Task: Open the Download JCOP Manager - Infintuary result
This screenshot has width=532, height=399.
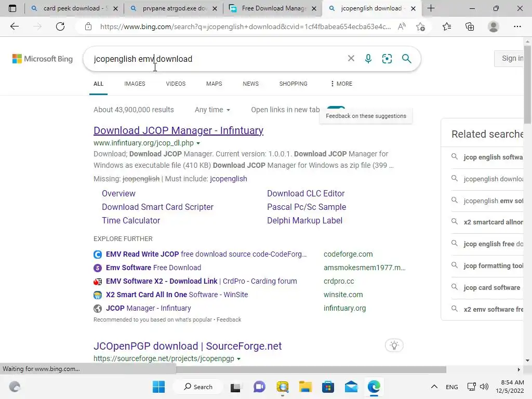Action: [179, 130]
